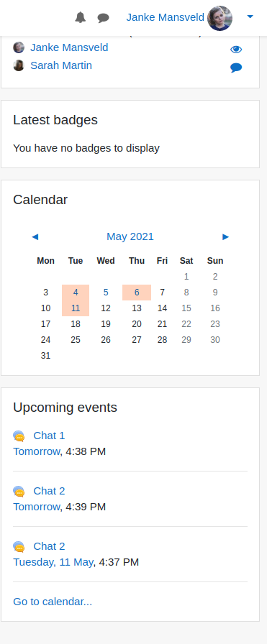Go to next month with right arrow

225,236
